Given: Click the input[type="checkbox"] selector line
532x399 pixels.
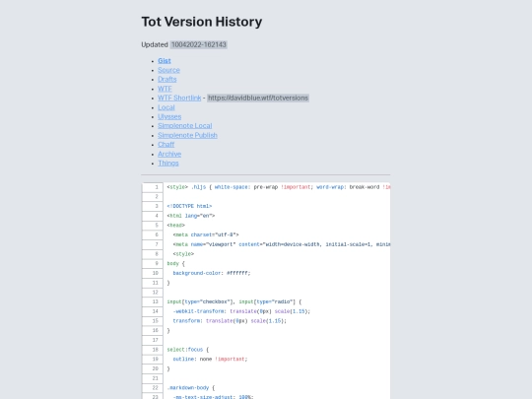Looking at the screenshot, I should [234, 301].
